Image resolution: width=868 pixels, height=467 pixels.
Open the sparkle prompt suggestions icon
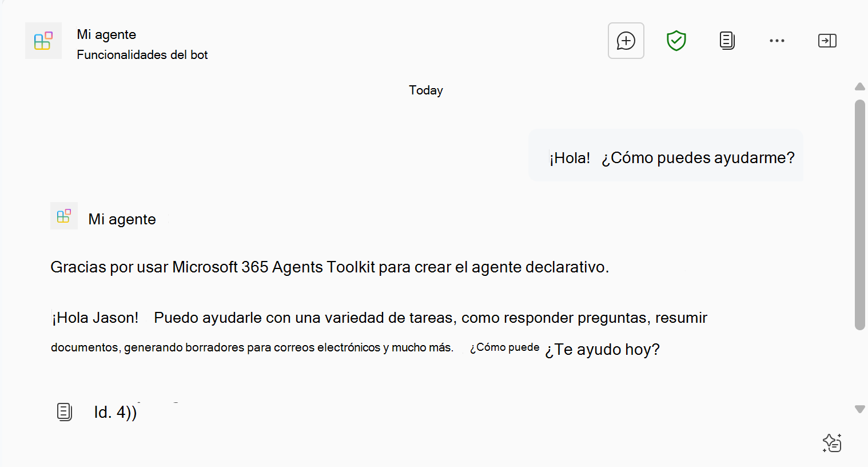pos(832,443)
